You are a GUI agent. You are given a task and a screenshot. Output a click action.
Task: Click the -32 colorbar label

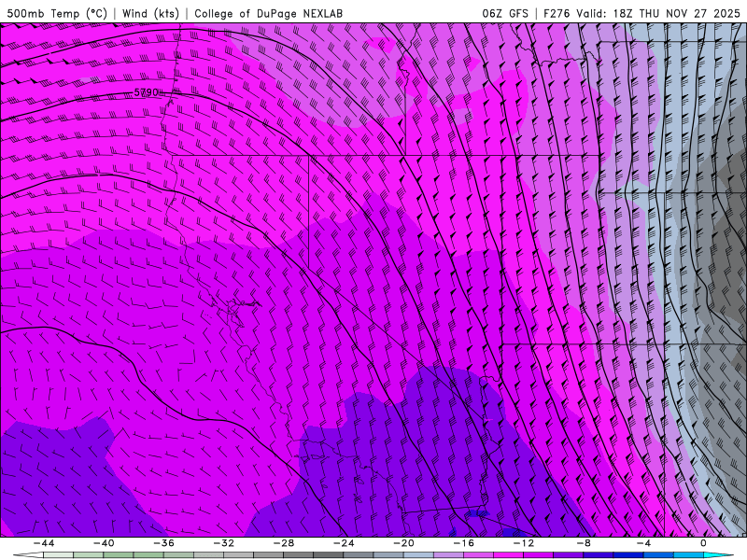223,543
